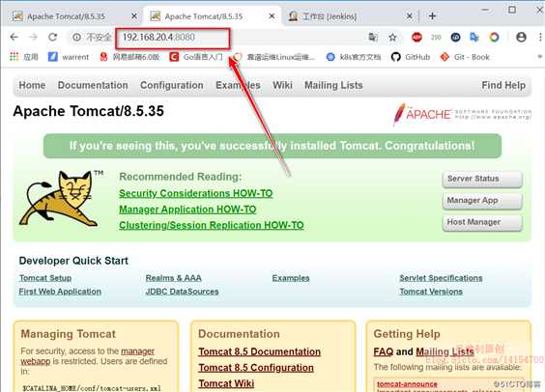The height and width of the screenshot is (392, 545).
Task: Go forward with the forward arrow
Action: pos(34,37)
